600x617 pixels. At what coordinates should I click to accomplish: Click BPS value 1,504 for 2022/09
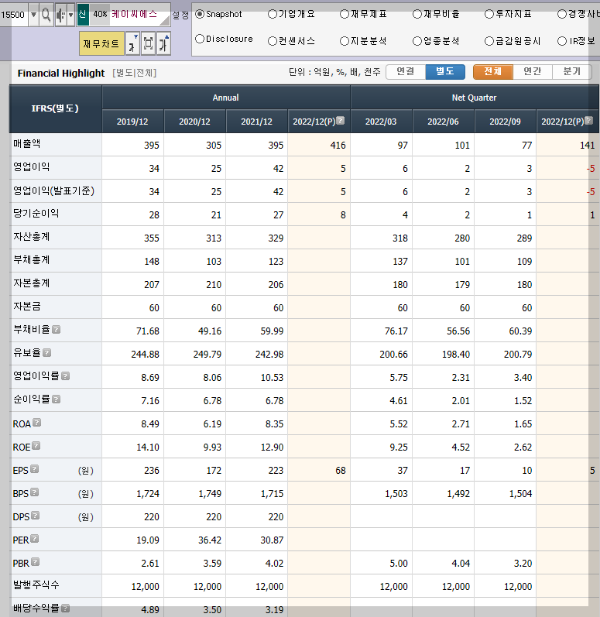pyautogui.click(x=521, y=493)
